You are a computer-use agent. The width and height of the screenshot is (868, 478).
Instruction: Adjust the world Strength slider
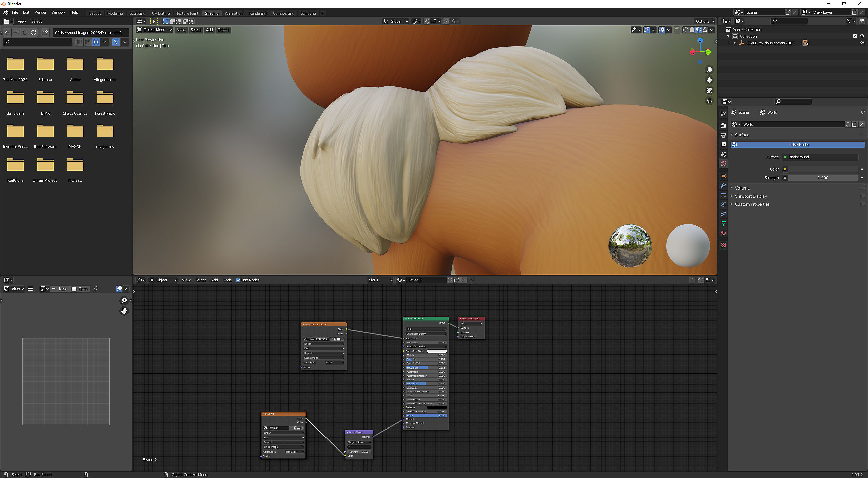823,178
